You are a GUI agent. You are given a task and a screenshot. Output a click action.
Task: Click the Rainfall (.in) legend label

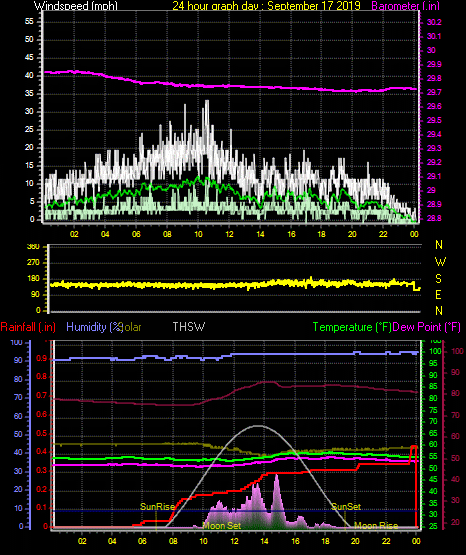pos(28,327)
